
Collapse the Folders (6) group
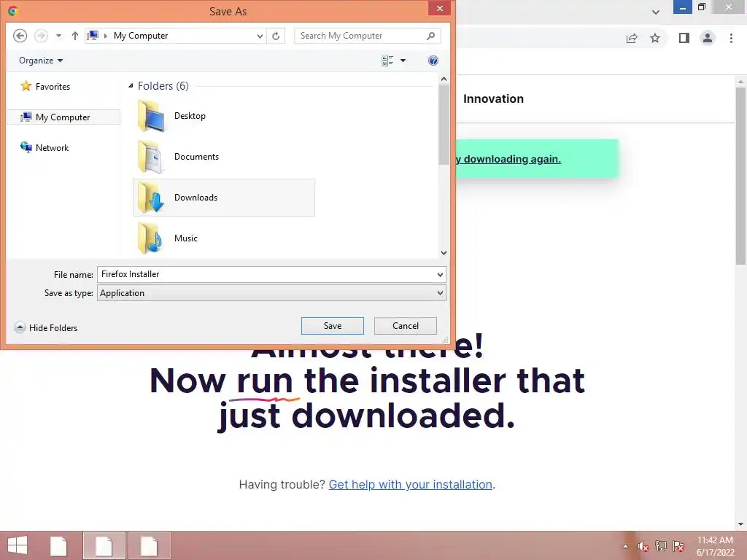tap(131, 86)
